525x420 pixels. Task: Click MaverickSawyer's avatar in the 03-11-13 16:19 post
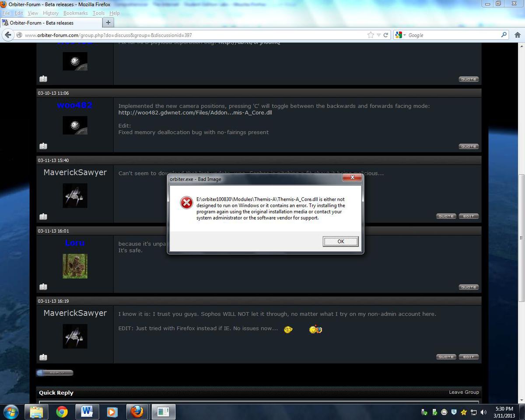(x=75, y=336)
